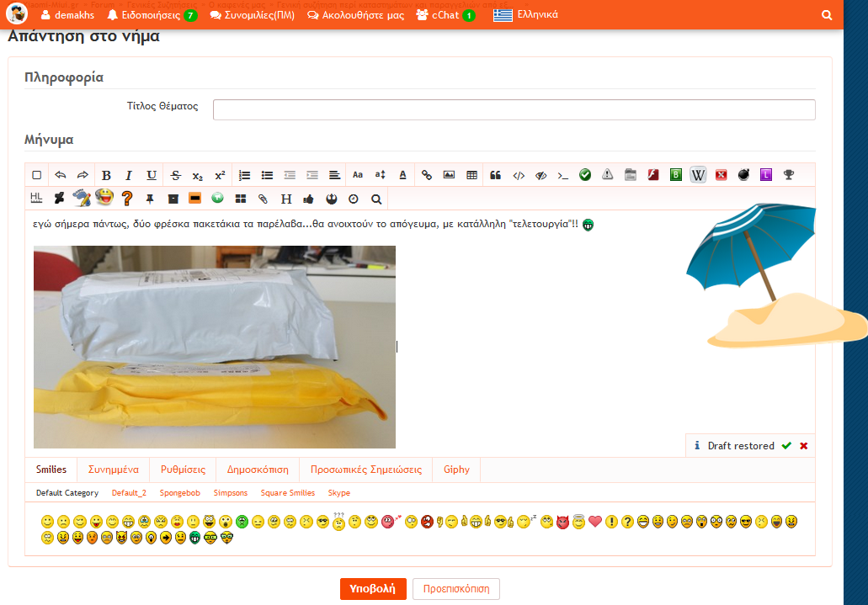Open the text color A menu
The image size is (868, 605).
point(402,176)
